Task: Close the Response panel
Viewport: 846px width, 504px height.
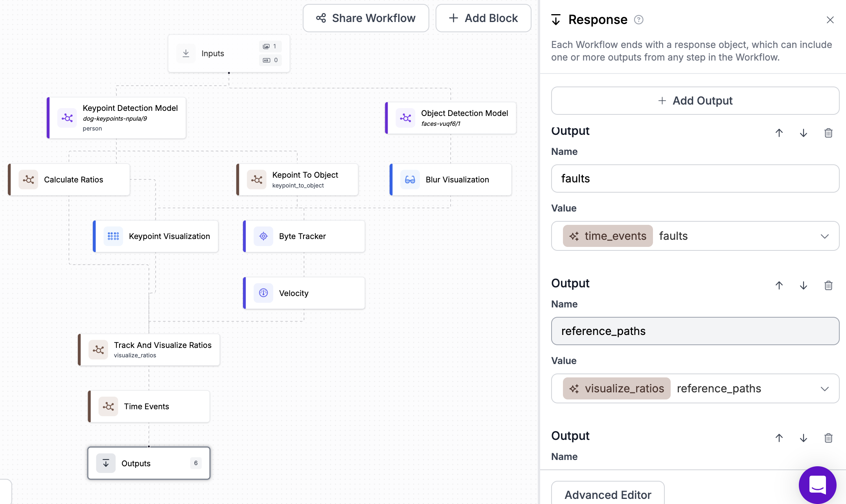Action: point(830,20)
